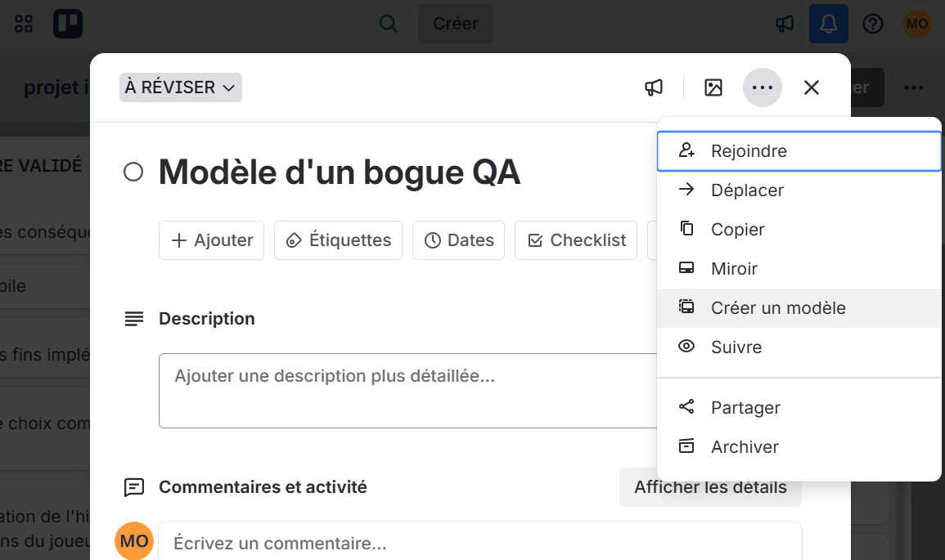This screenshot has height=560, width=945.
Task: Open the Checklist button on the card
Action: (575, 240)
